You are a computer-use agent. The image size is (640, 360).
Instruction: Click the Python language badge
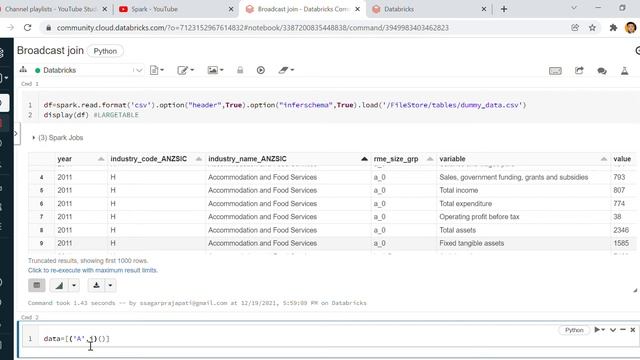(x=105, y=51)
